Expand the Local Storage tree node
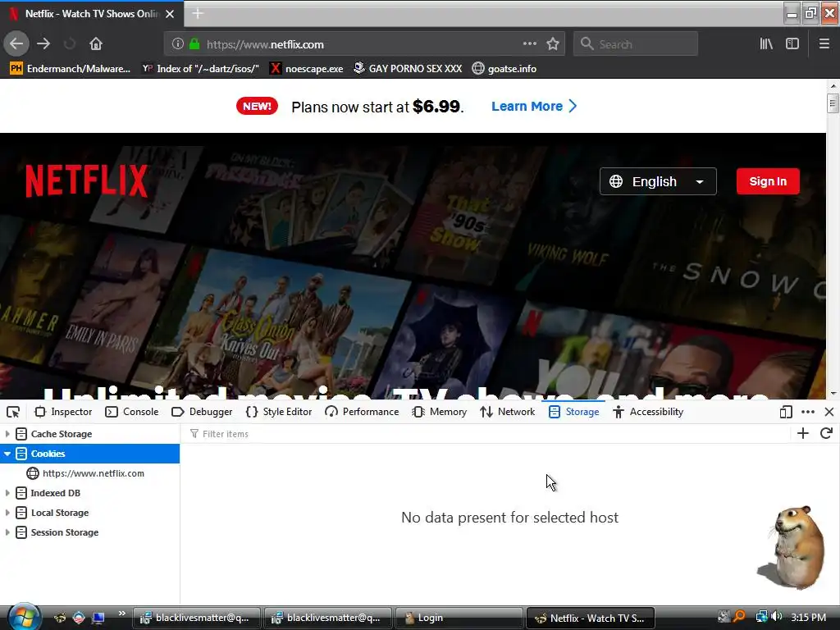Screen dimensions: 840x630 point(7,513)
